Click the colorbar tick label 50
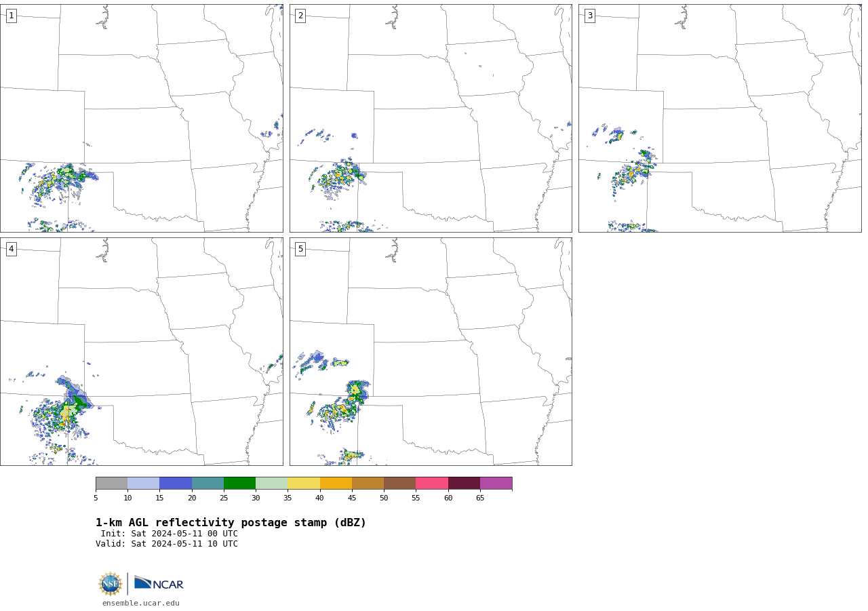The height and width of the screenshot is (611, 868). (x=384, y=498)
